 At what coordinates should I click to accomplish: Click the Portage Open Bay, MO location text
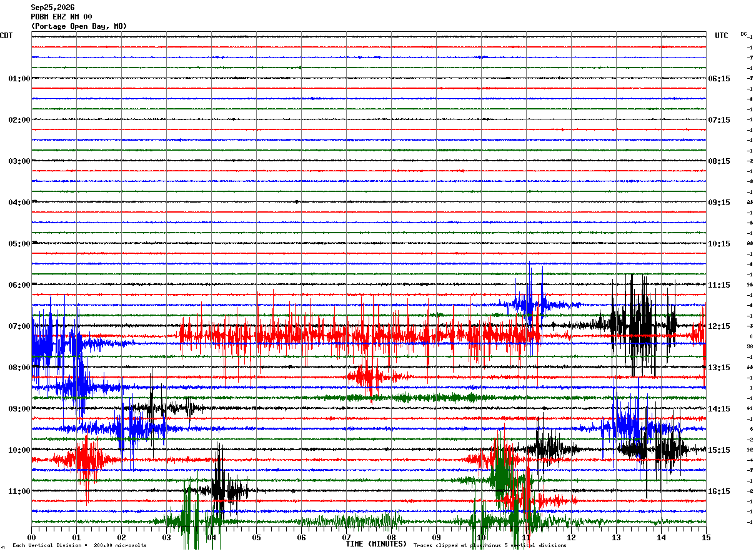click(x=79, y=26)
